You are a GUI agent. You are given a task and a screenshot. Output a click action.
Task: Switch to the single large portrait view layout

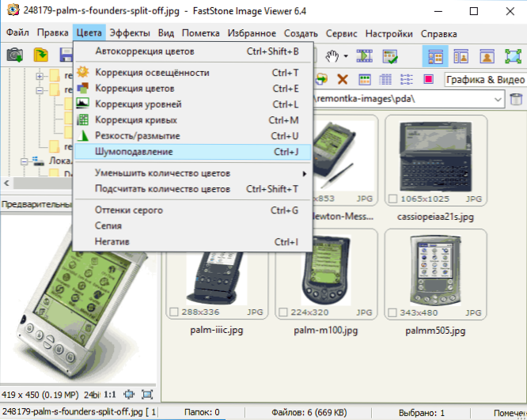(x=487, y=56)
